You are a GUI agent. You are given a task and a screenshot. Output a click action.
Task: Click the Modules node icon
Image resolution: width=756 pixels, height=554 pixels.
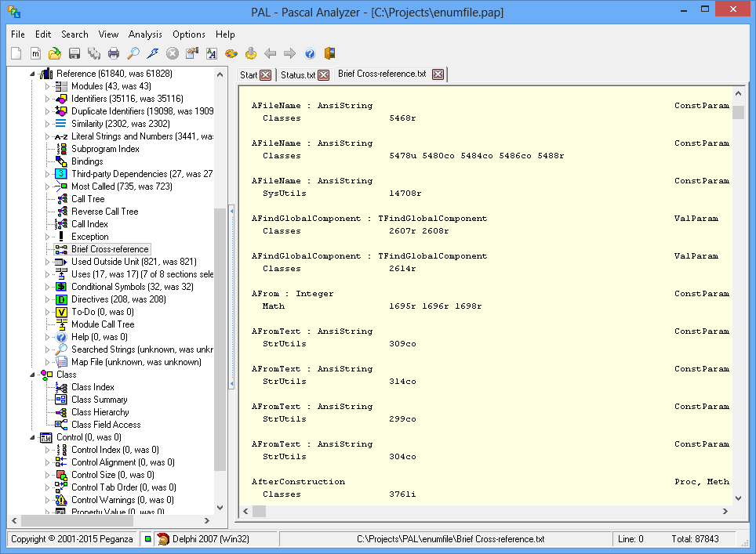tap(61, 86)
